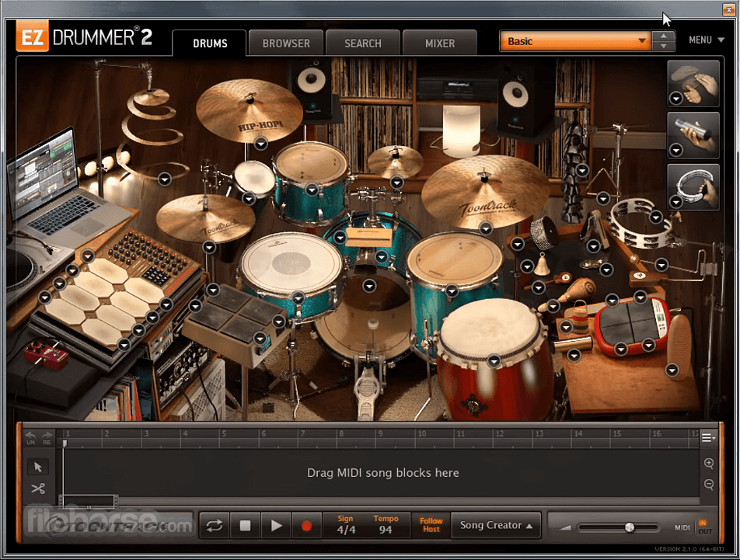
Task: Click the tambourine percussion thumbnail
Action: pyautogui.click(x=693, y=186)
